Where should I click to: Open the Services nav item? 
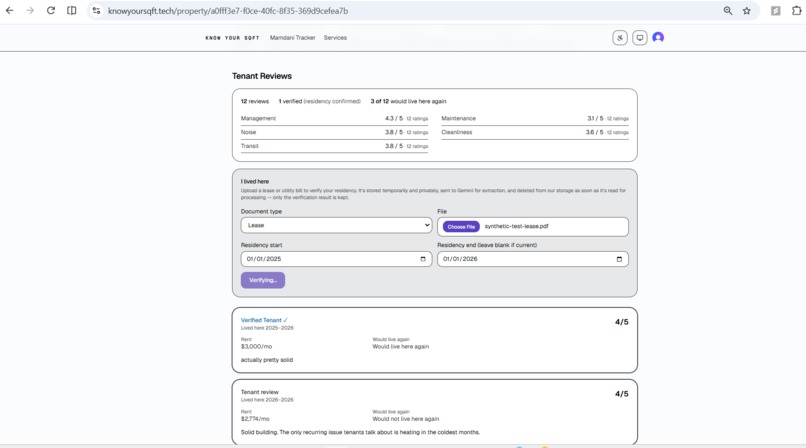click(x=335, y=38)
